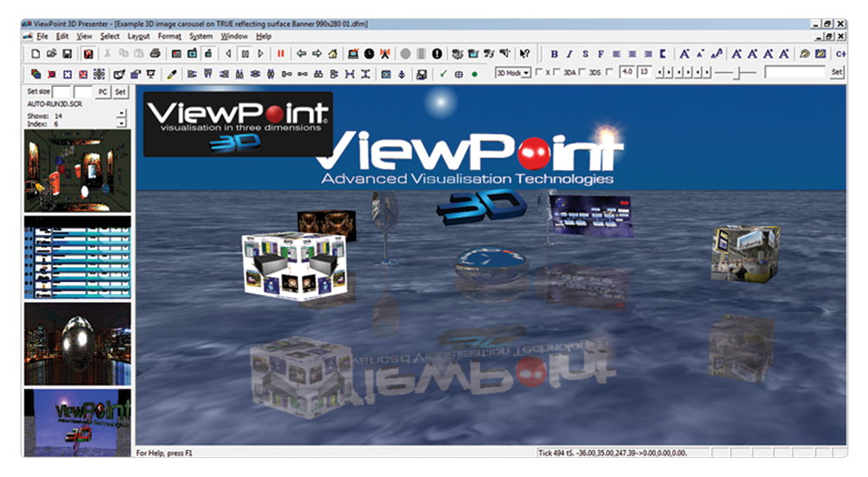Click the green checkmark icon
Image resolution: width=868 pixels, height=477 pixels.
[443, 74]
